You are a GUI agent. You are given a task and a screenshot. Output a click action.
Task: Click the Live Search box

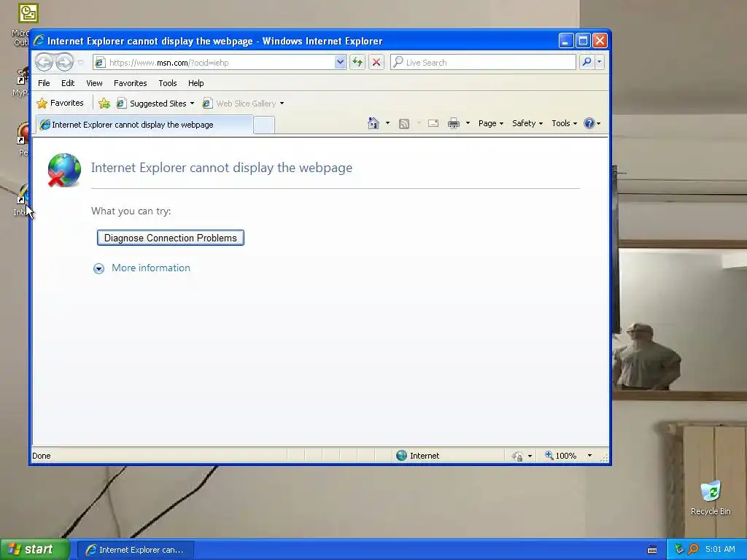pyautogui.click(x=483, y=63)
